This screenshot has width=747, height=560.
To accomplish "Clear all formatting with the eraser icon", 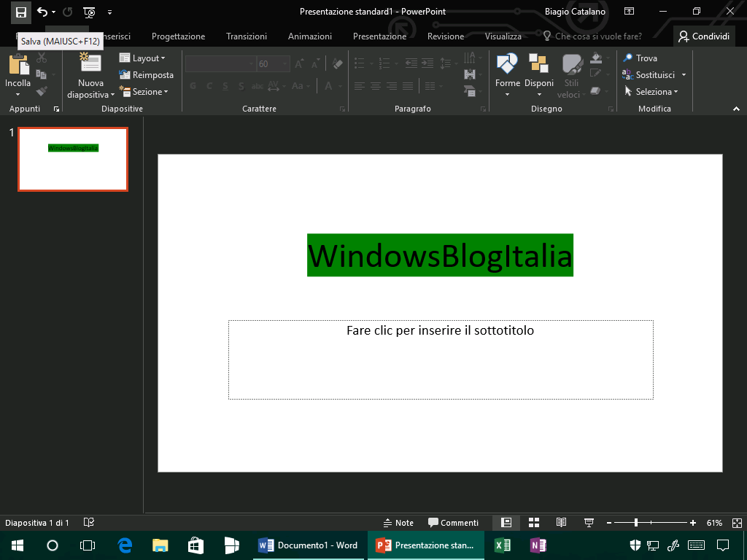I will pyautogui.click(x=338, y=64).
